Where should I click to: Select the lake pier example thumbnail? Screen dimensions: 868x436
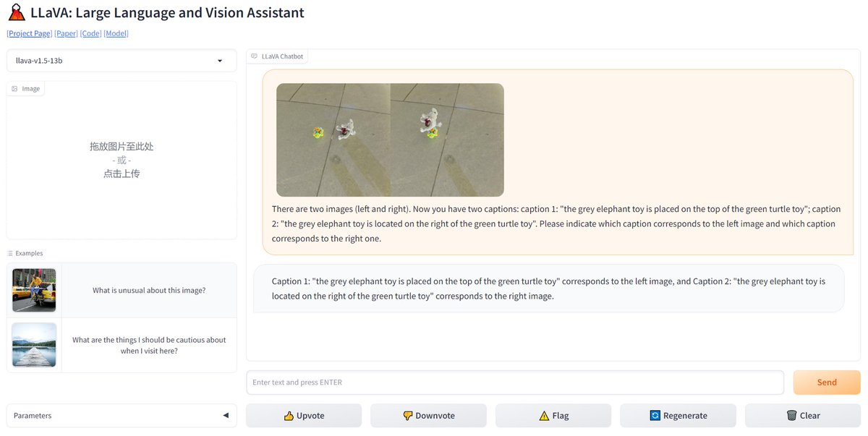pyautogui.click(x=34, y=345)
